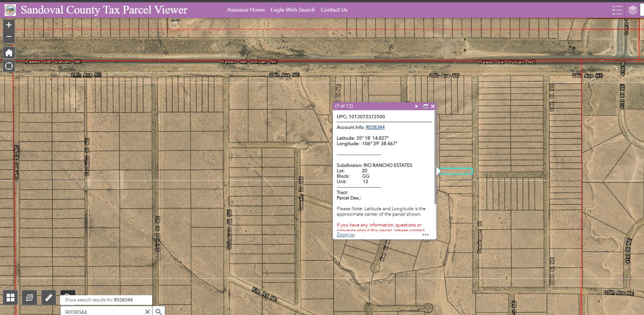The image size is (644, 315).
Task: Click the UPC: 1013072372500 text
Action: click(361, 116)
